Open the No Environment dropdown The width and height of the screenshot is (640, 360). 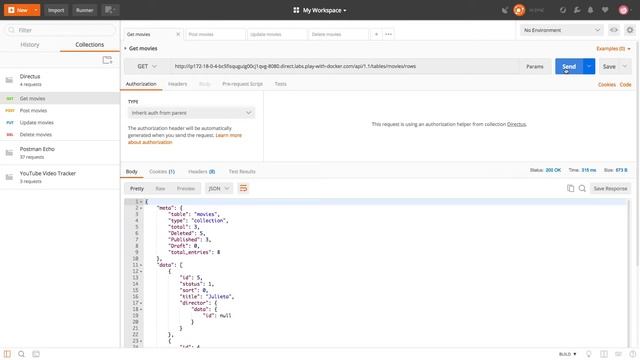(562, 30)
